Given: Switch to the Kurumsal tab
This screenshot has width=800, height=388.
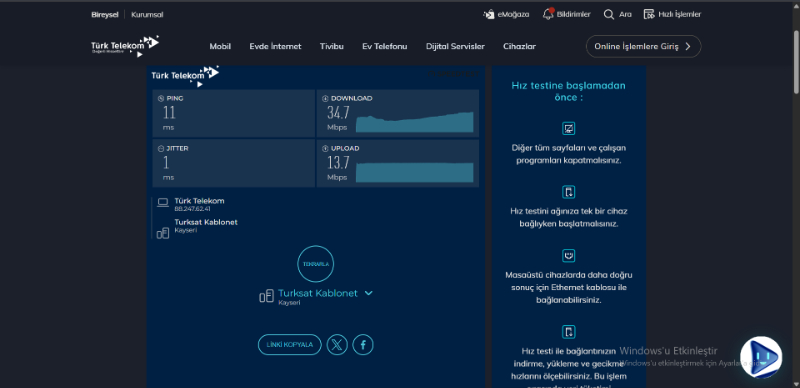Looking at the screenshot, I should [147, 15].
